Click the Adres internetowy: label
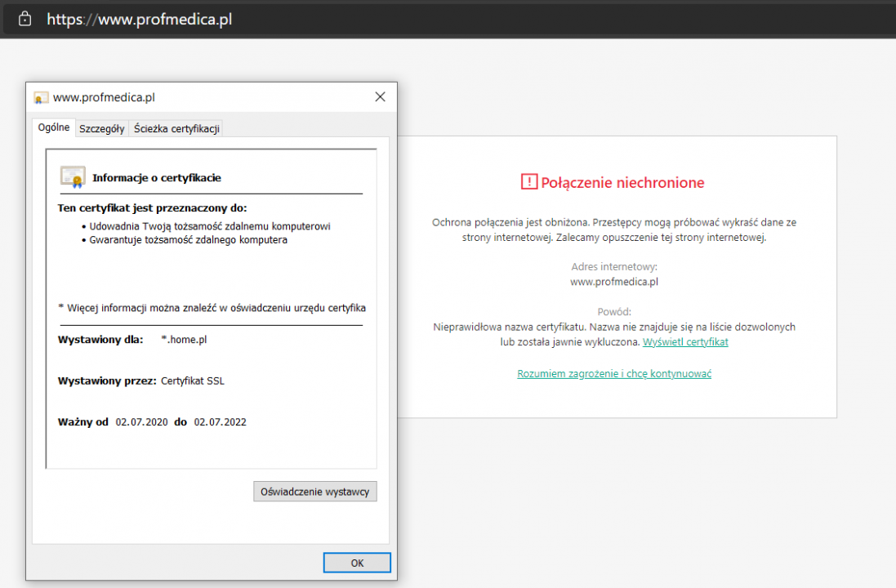Screen dimensions: 896x588 click(614, 267)
